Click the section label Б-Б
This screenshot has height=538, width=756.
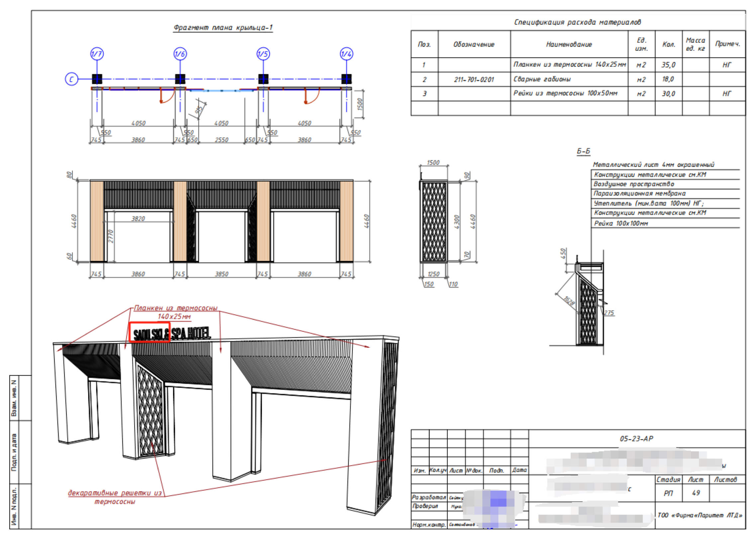pyautogui.click(x=583, y=151)
